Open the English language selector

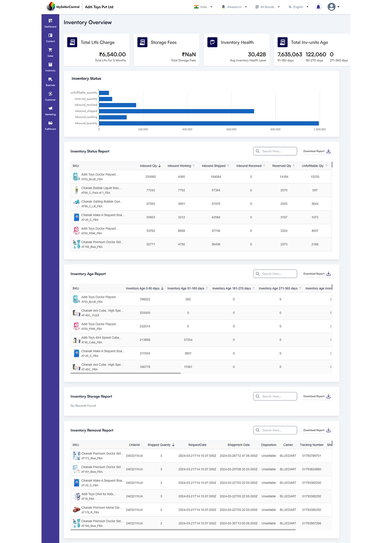pyautogui.click(x=298, y=7)
